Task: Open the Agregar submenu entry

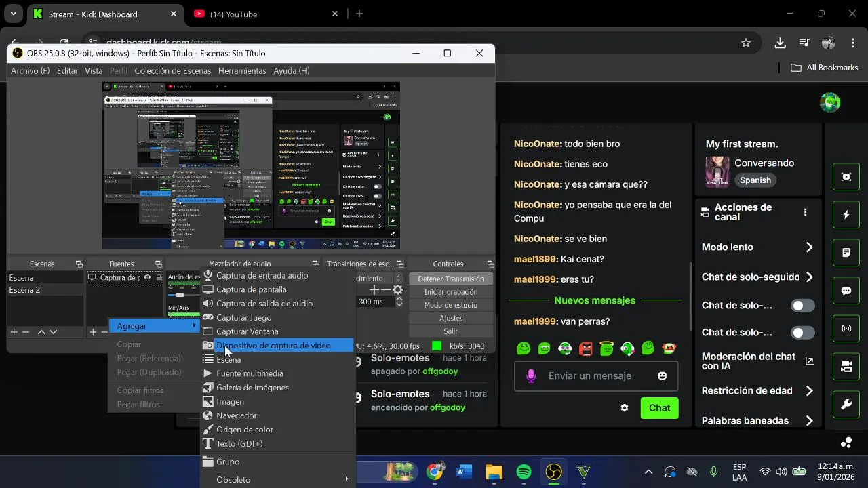Action: pyautogui.click(x=154, y=326)
